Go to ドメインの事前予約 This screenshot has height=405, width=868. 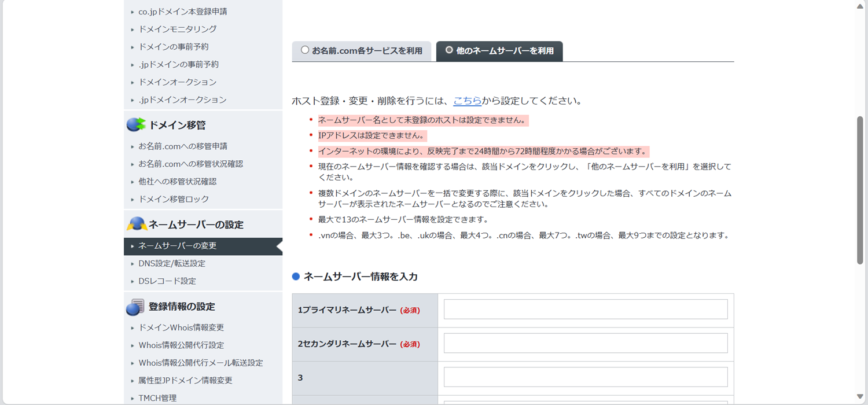coord(174,47)
